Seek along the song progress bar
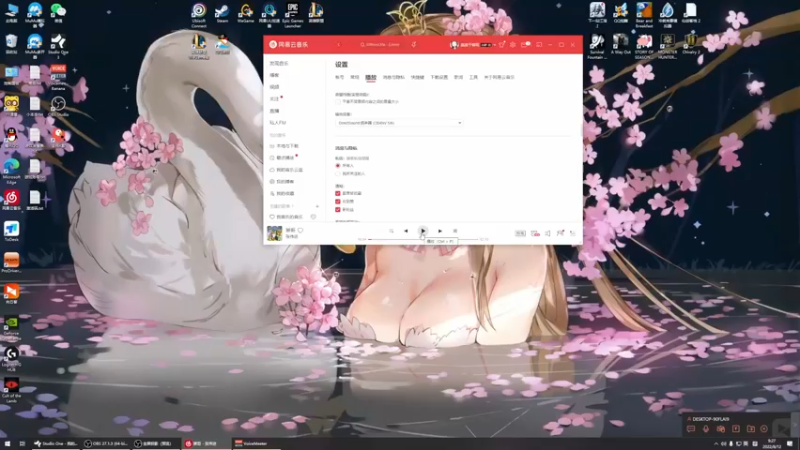This screenshot has height=450, width=800. pyautogui.click(x=423, y=239)
